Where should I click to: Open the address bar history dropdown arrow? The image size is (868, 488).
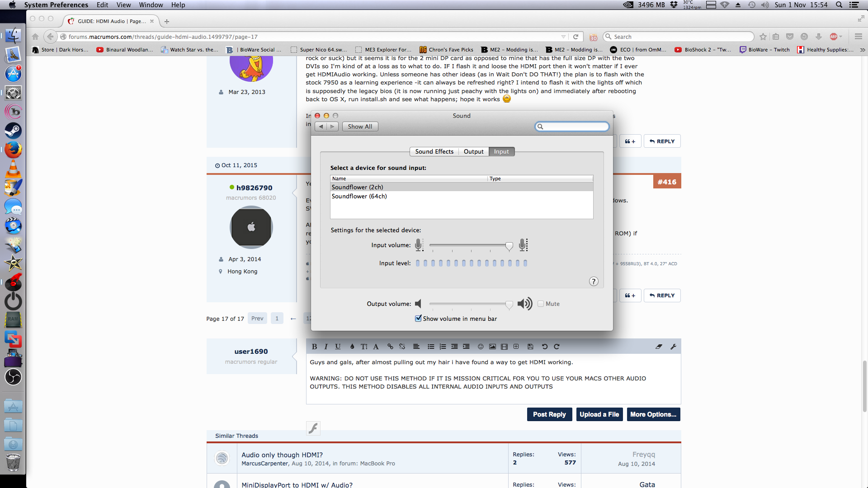coord(563,37)
